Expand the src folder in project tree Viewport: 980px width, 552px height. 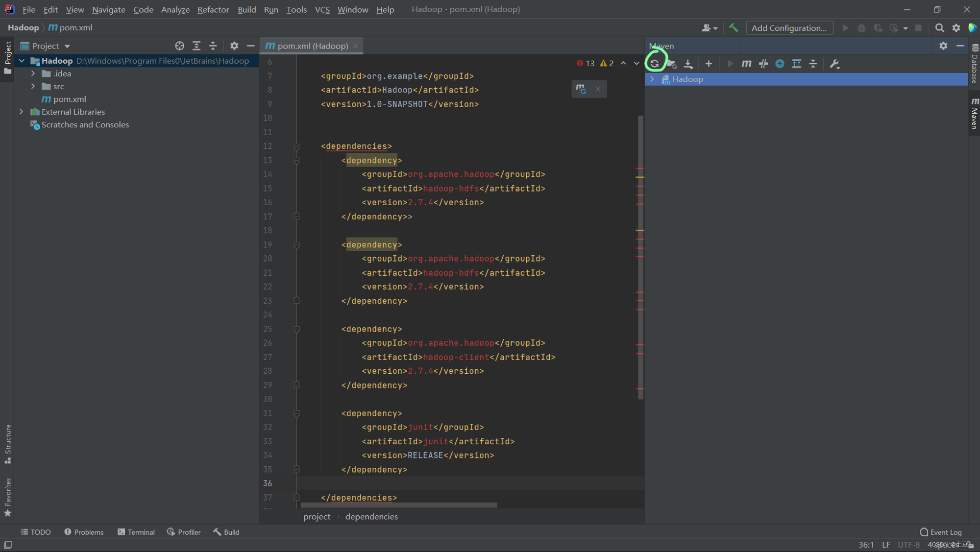[x=33, y=86]
